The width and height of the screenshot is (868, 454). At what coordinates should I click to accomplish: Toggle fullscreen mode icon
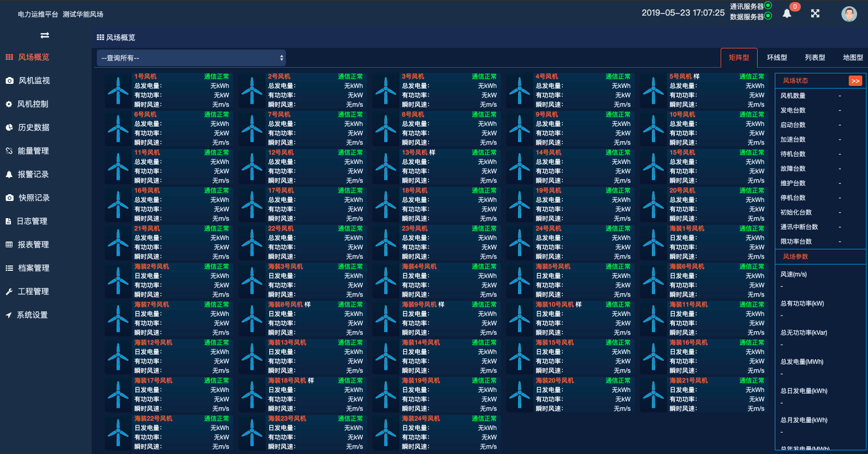tap(815, 14)
